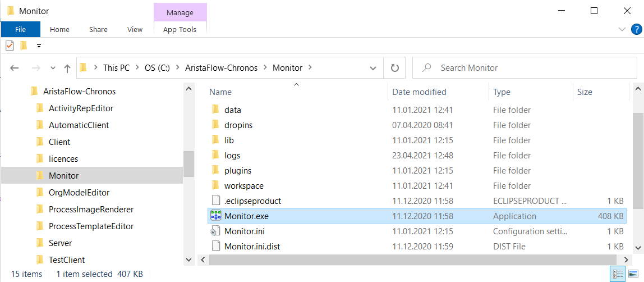Switch to Large icons view in status bar

click(x=631, y=274)
